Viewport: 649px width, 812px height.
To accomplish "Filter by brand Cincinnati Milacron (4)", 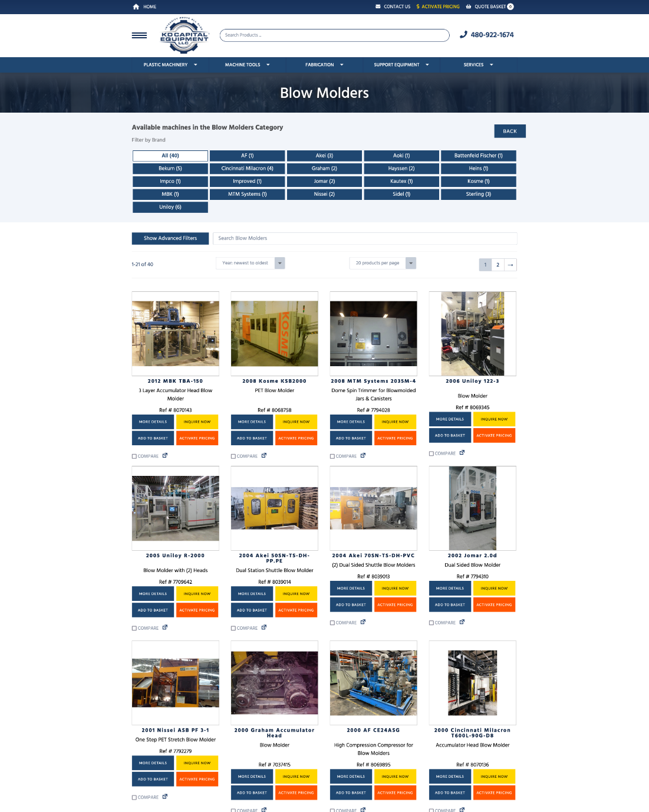I will pyautogui.click(x=248, y=169).
